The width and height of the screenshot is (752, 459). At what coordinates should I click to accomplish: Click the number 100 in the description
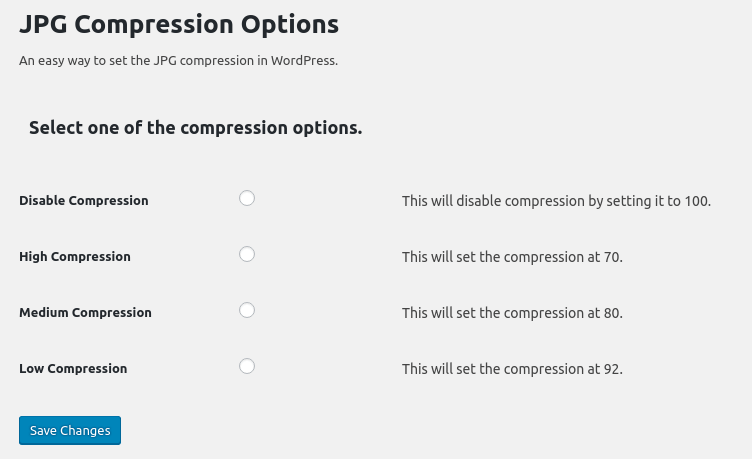tap(696, 201)
